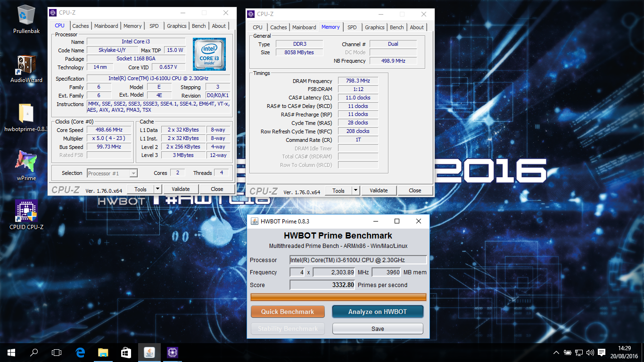Click the 3960 MB mem field
The width and height of the screenshot is (644, 362).
click(x=387, y=272)
